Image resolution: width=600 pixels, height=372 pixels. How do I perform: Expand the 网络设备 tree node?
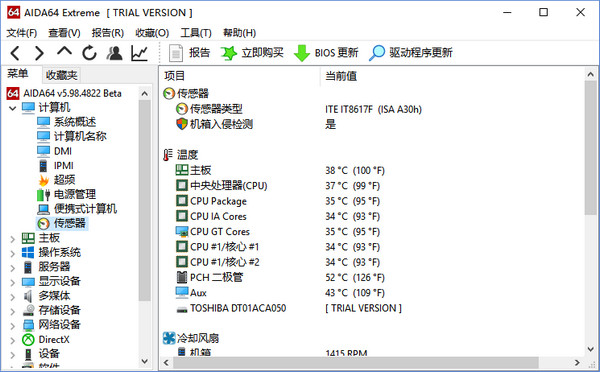[13, 326]
